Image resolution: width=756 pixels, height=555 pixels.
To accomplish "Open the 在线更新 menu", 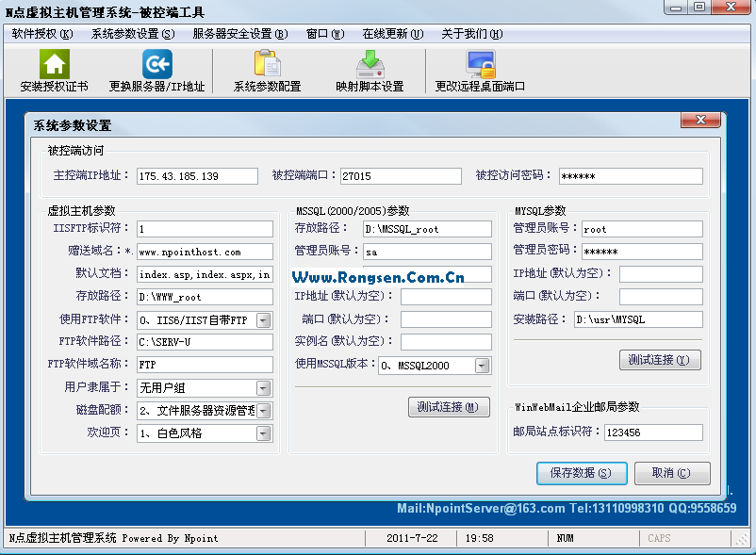I will pyautogui.click(x=392, y=34).
